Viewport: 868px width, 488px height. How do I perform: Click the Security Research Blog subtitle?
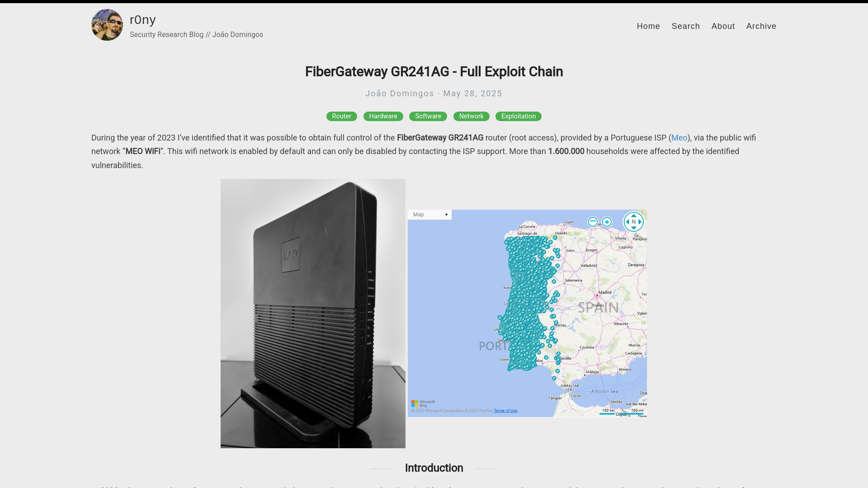196,35
